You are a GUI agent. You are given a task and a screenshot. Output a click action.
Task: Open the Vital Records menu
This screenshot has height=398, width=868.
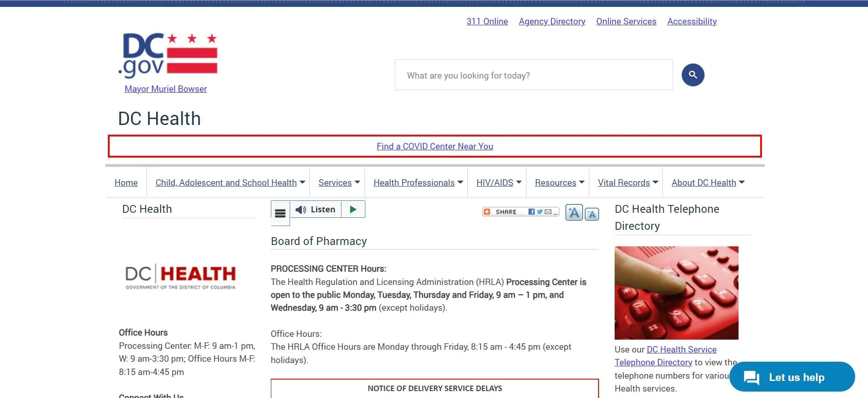click(x=627, y=183)
